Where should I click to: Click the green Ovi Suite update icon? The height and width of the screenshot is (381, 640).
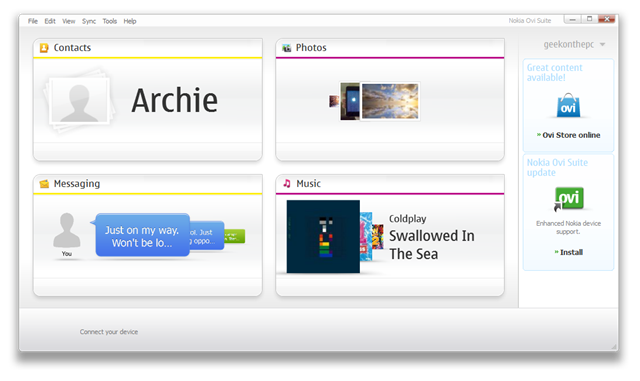click(x=569, y=198)
